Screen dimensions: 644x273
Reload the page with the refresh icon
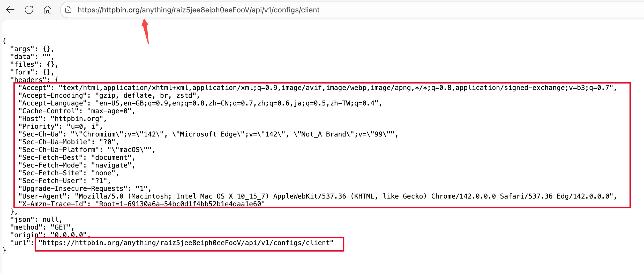[29, 10]
